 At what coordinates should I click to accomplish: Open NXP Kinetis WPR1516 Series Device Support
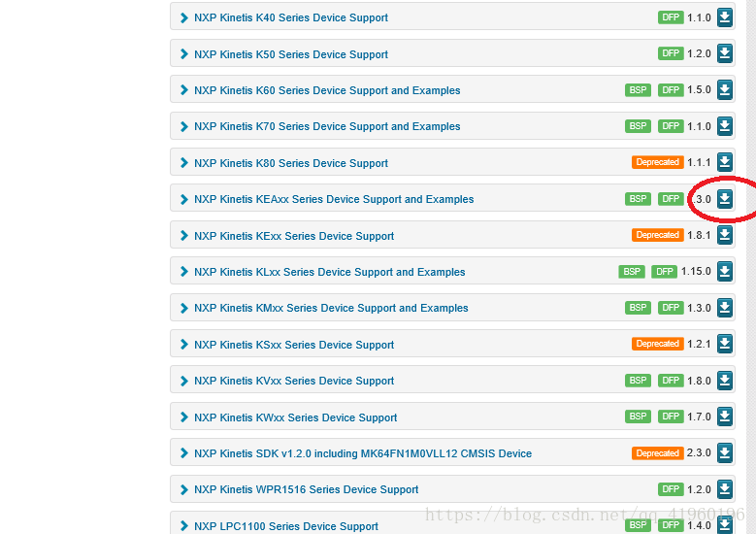pyautogui.click(x=306, y=489)
